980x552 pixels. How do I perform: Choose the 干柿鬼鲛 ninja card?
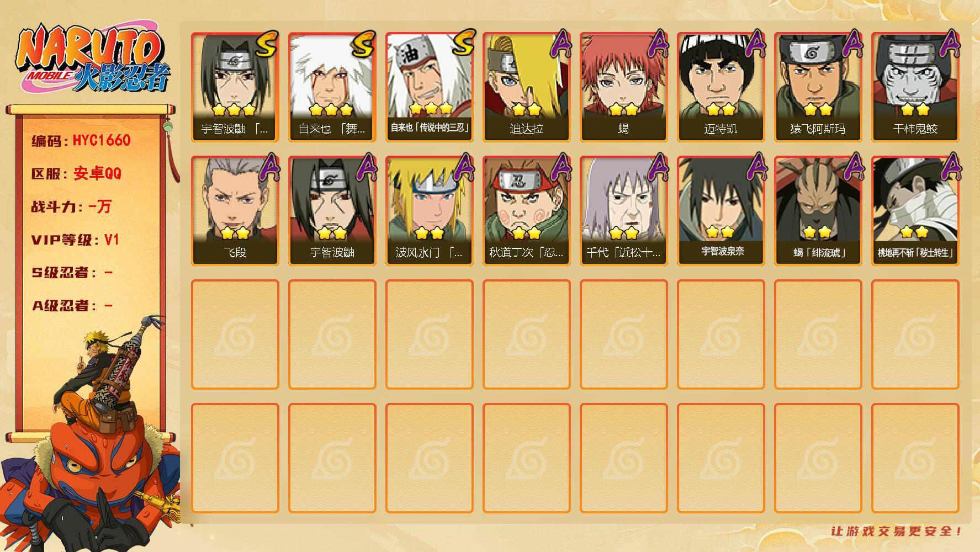[915, 87]
